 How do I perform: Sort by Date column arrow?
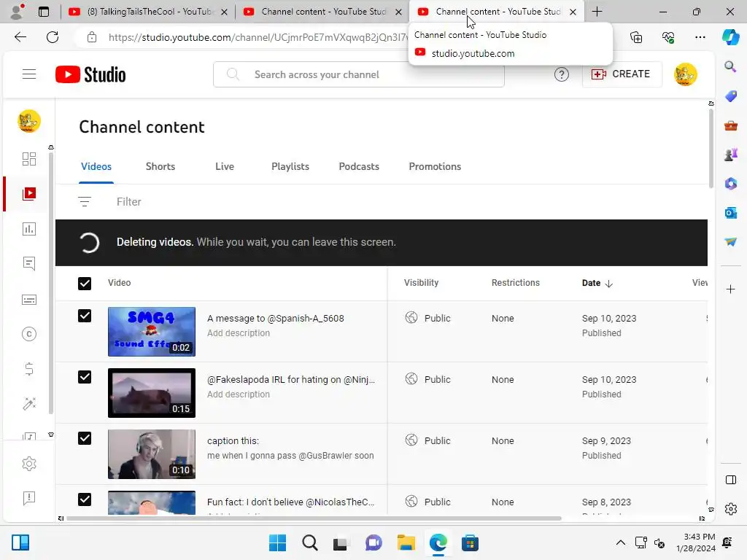tap(609, 284)
